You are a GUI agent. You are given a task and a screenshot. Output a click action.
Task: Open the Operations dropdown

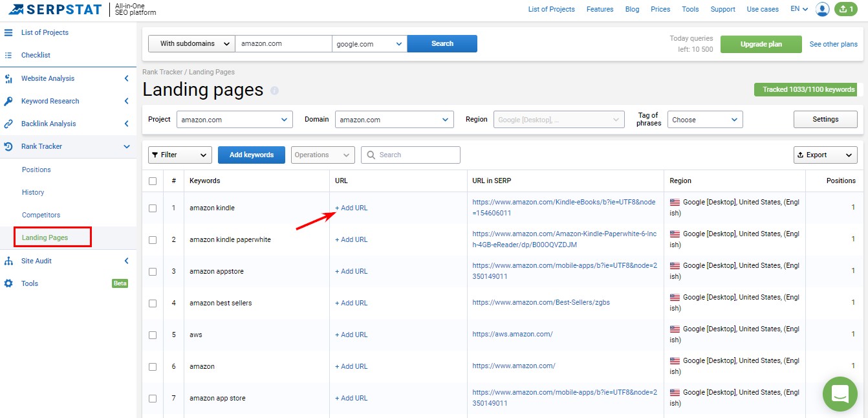tap(323, 155)
